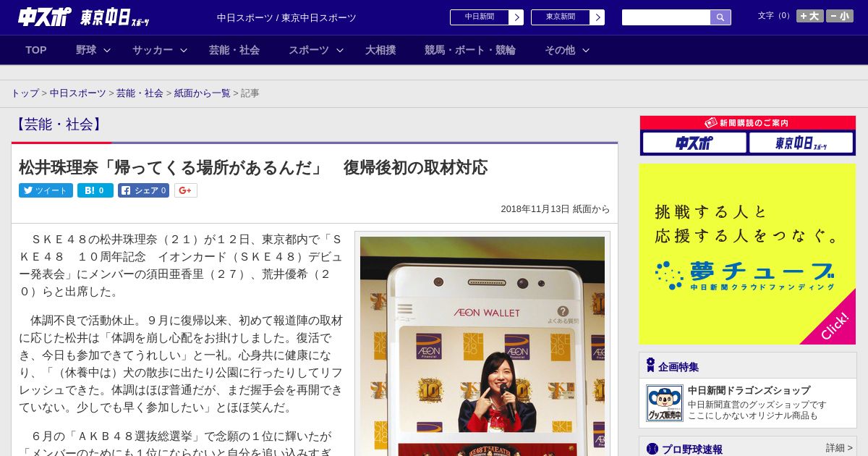Screen dimensions: 868x456
Task: Select 競馬・ボート・競輪 in navigation bar
Action: (x=470, y=50)
